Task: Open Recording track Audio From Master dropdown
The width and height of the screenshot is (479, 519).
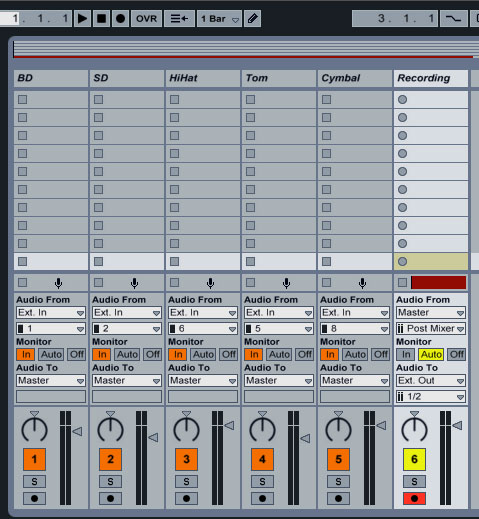Action: tap(431, 313)
